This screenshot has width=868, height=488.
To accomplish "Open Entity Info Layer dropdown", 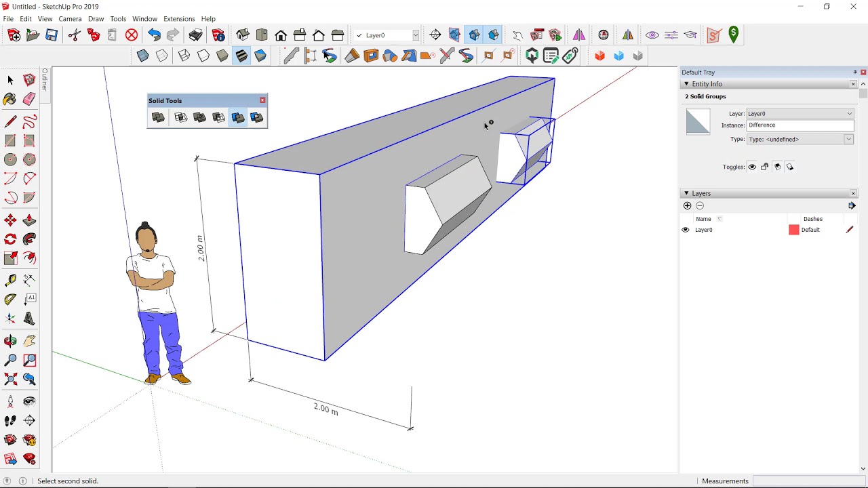I will click(x=850, y=114).
